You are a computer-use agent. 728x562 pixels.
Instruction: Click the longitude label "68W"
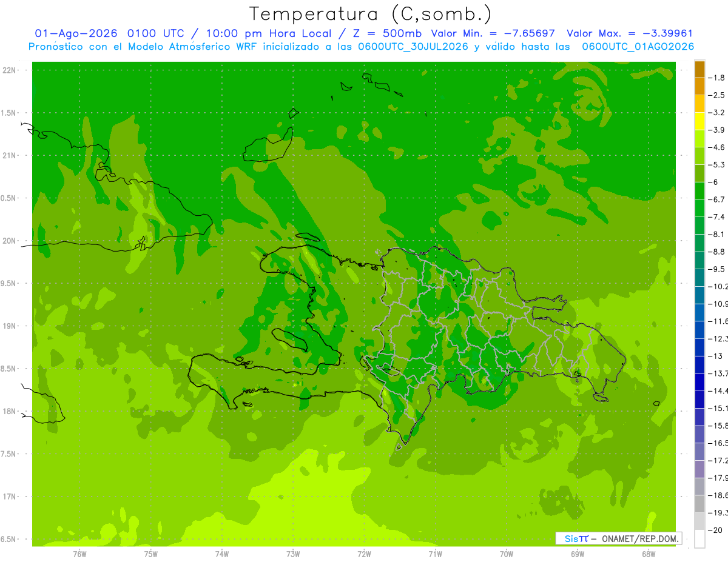click(649, 554)
